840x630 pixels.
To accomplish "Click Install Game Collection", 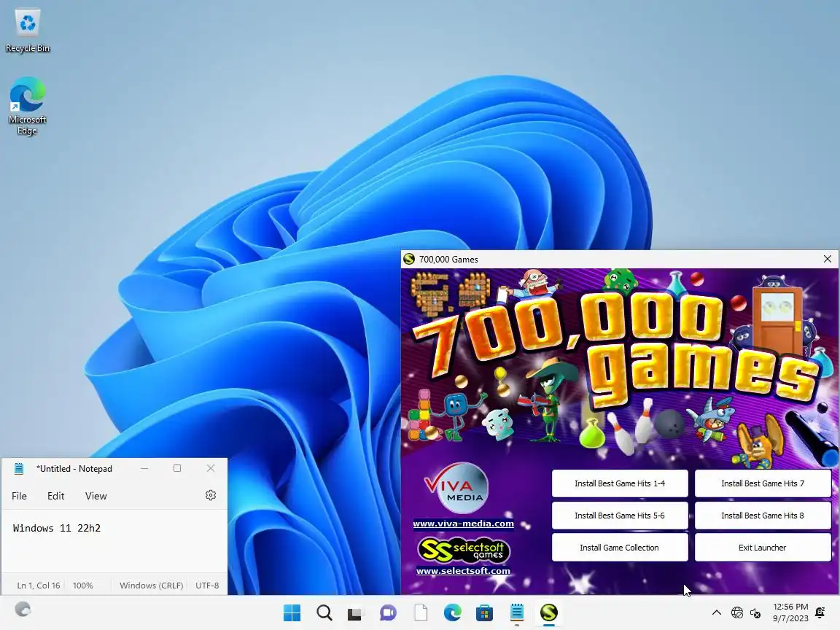I will click(x=620, y=548).
